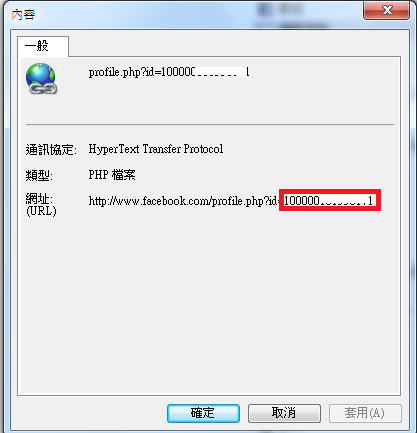Click the red-boxed ID number in URL
The image size is (417, 433).
330,200
